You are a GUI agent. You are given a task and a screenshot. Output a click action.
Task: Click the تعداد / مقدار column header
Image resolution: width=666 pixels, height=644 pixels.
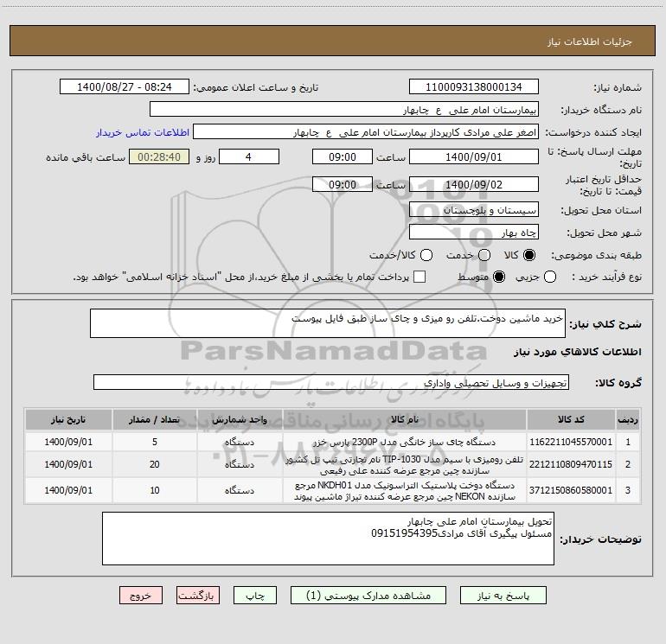click(x=155, y=419)
